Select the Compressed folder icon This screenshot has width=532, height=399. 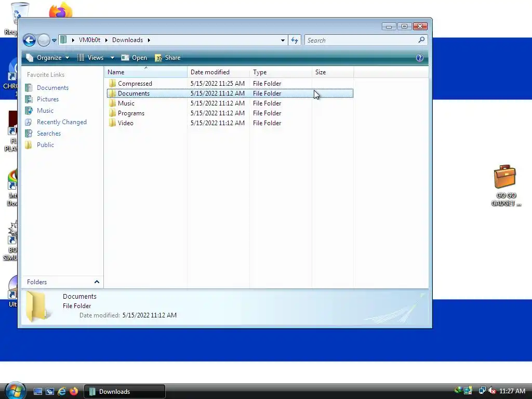coord(112,84)
